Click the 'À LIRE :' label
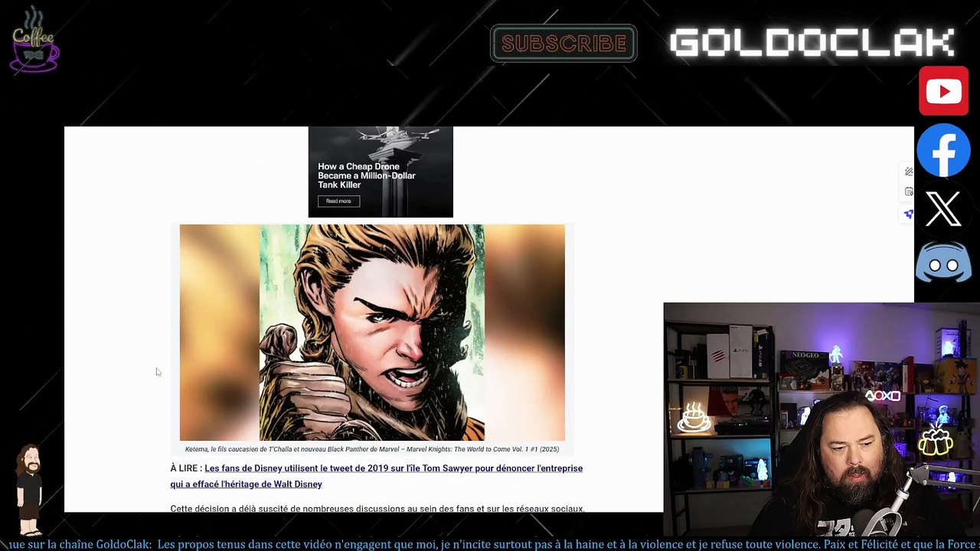Image resolution: width=980 pixels, height=551 pixels. click(186, 468)
